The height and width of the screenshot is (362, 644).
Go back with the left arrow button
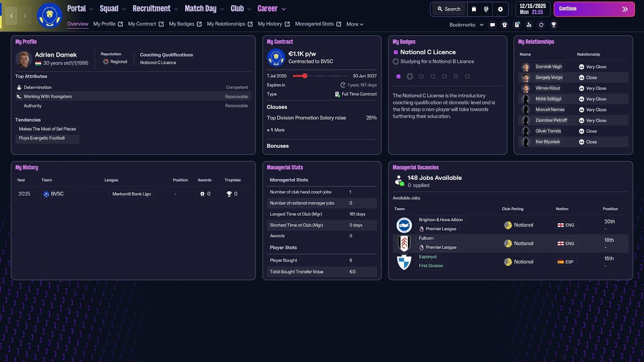click(11, 16)
